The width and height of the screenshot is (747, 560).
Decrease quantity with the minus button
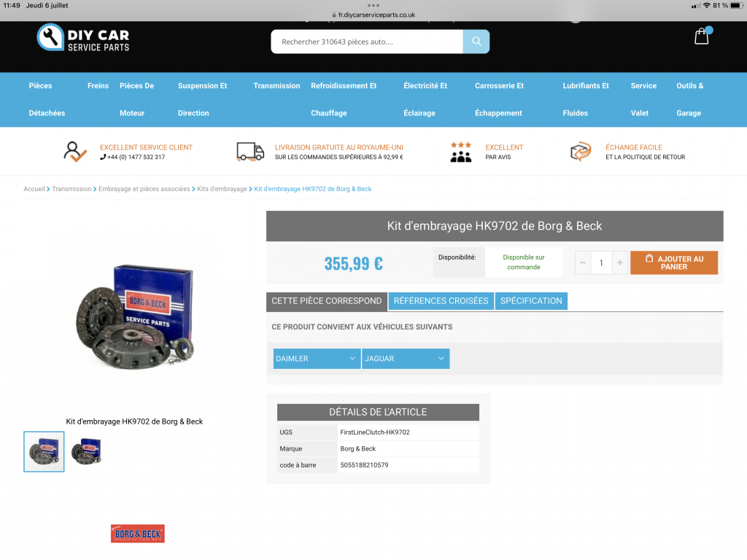coord(583,262)
